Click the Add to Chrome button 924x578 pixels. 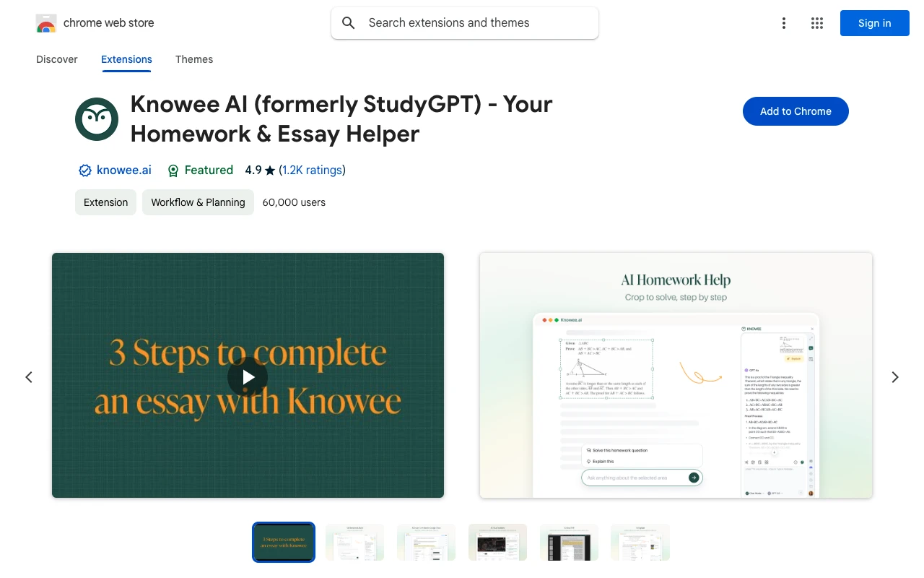tap(796, 111)
